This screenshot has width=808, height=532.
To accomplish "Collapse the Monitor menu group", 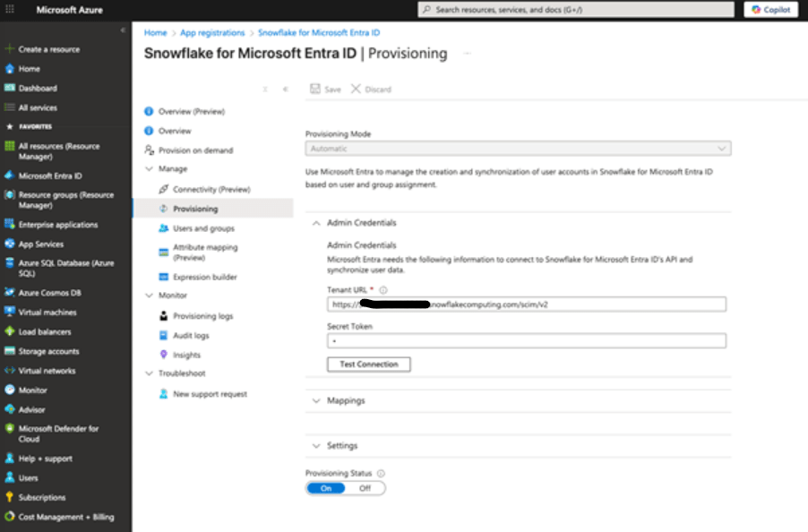I will [149, 296].
